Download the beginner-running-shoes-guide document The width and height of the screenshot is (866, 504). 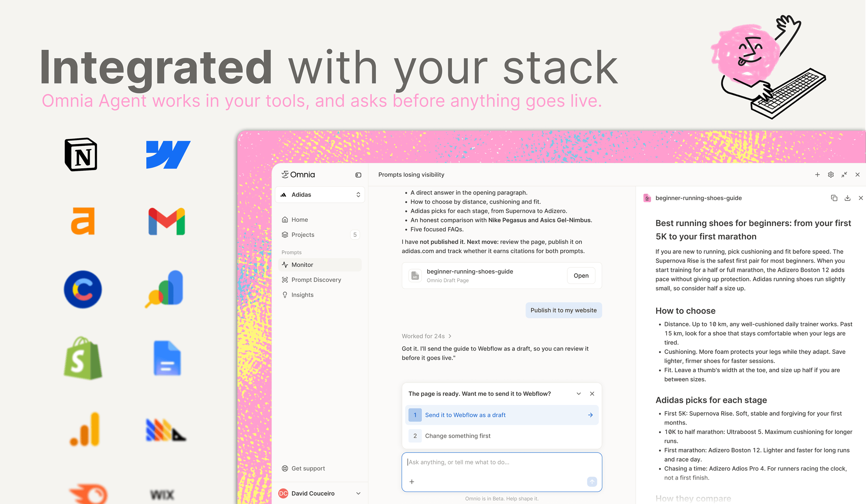[x=847, y=198]
